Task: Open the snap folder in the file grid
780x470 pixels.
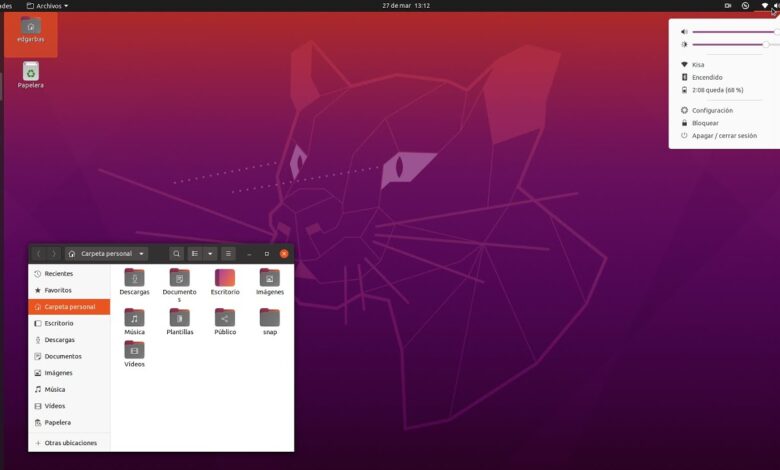Action: point(270,321)
